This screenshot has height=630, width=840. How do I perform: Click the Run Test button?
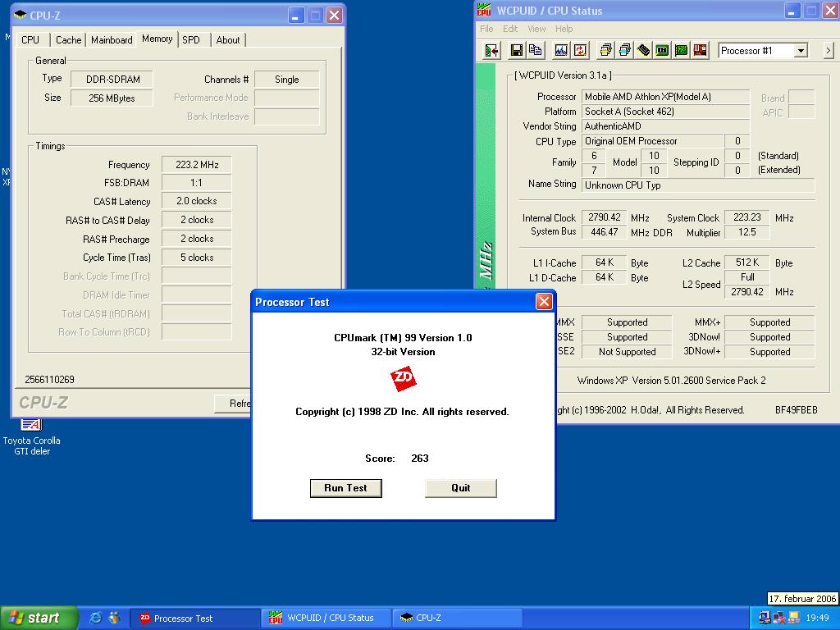[345, 488]
